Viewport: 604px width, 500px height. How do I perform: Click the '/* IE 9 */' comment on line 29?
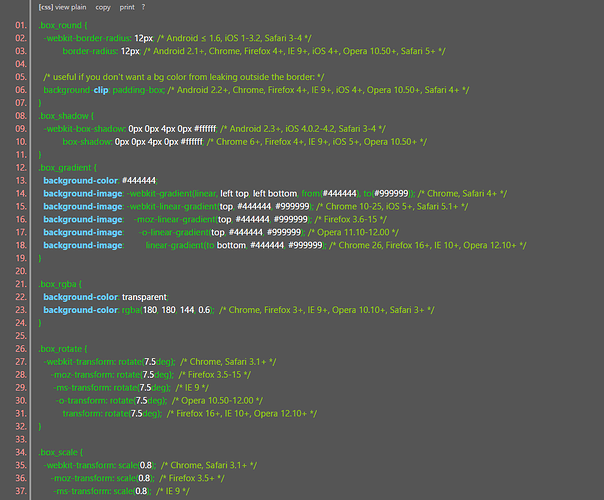click(x=192, y=388)
